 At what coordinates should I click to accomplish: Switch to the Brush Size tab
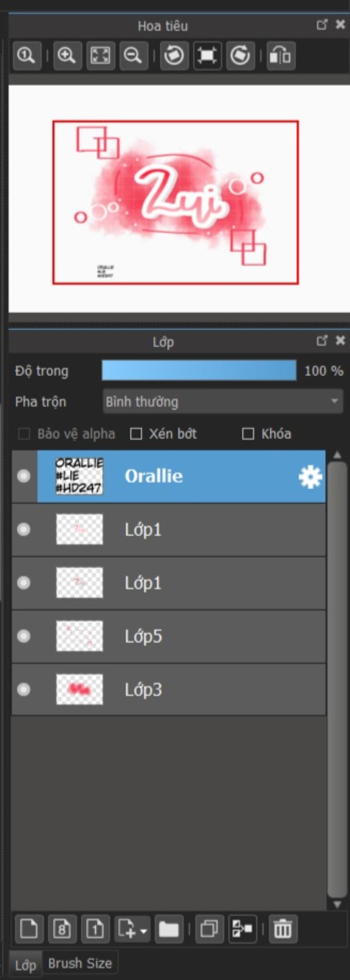pos(80,963)
